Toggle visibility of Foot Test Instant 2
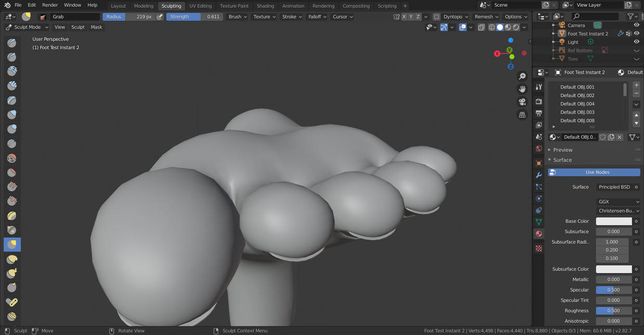 636,33
